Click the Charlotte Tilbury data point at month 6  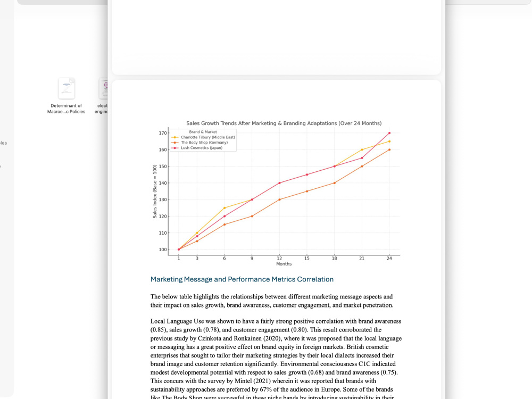click(x=225, y=208)
